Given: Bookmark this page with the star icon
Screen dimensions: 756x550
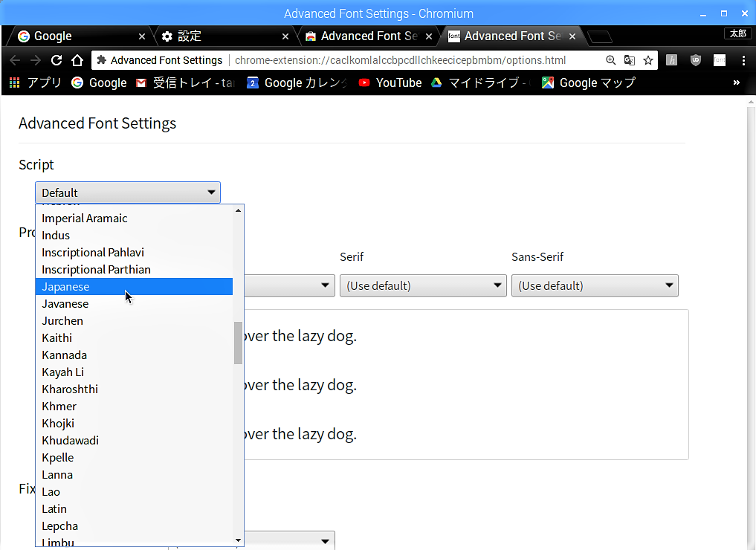Looking at the screenshot, I should pyautogui.click(x=648, y=60).
